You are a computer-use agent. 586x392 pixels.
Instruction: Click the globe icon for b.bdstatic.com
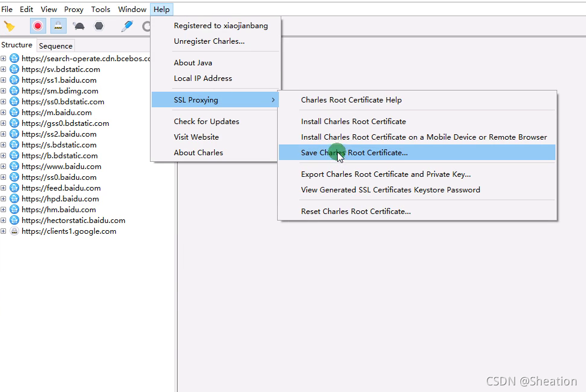tap(14, 155)
